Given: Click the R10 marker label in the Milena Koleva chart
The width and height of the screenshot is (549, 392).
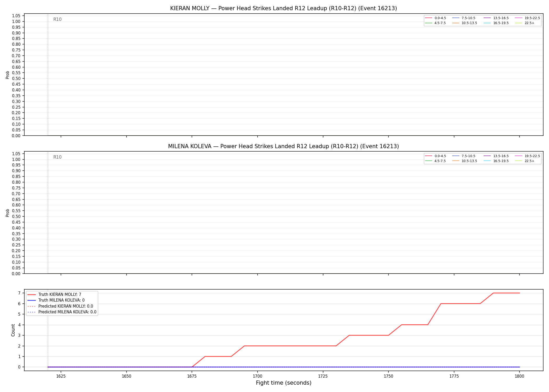Looking at the screenshot, I should point(58,157).
